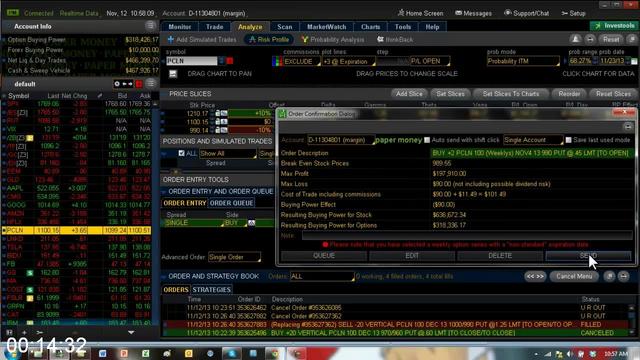Viewport: 640px width, 360px height.
Task: Click the Reset button in Analyze toolbar
Action: pyautogui.click(x=611, y=40)
